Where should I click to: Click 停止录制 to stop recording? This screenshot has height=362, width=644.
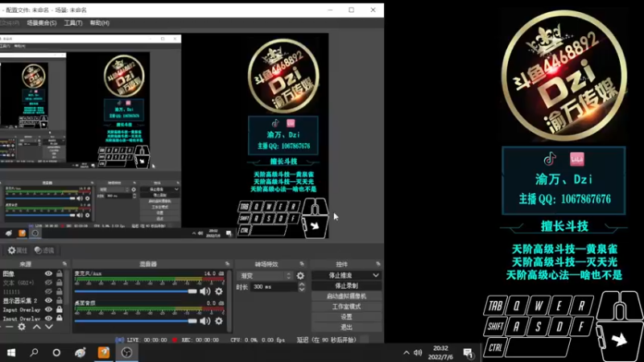[x=346, y=286]
